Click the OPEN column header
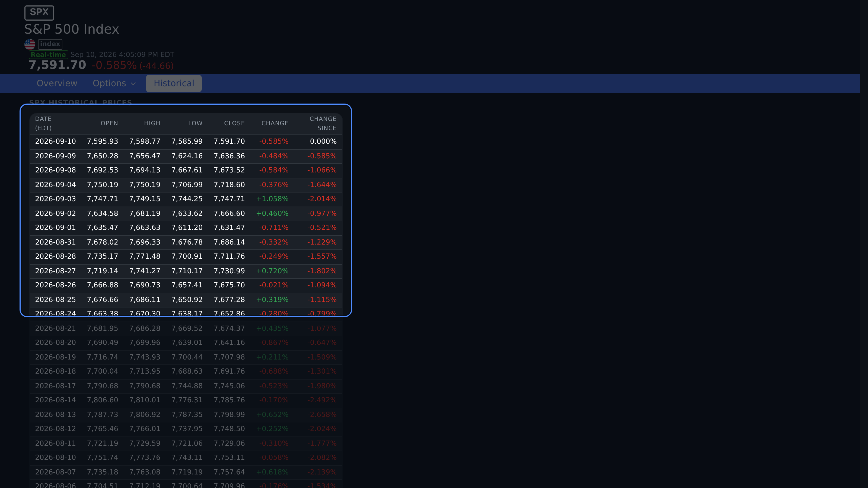 (x=109, y=123)
